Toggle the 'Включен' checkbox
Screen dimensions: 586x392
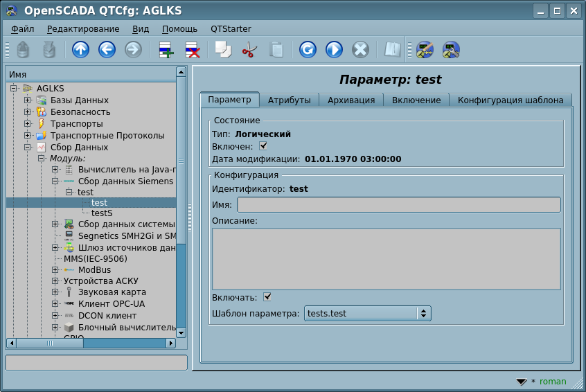[263, 146]
